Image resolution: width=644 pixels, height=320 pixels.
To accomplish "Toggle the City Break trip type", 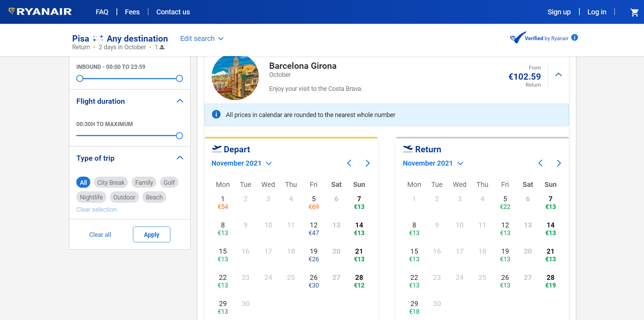I will (x=111, y=182).
